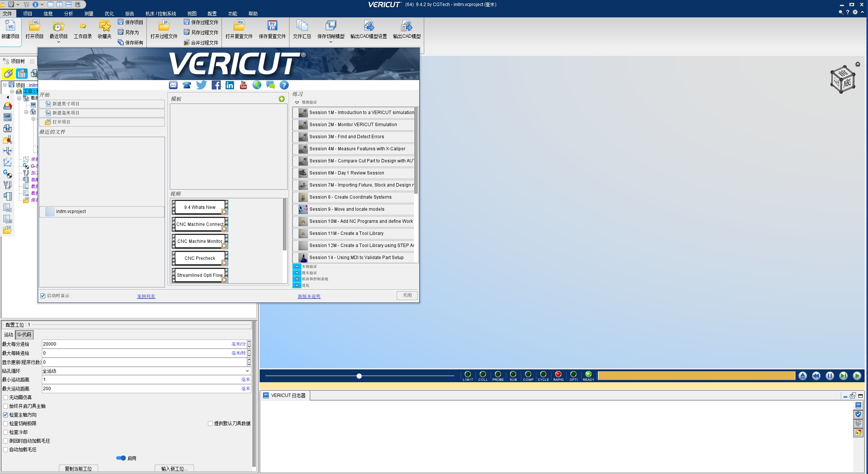Screen dimensions: 868x474
Task: Enable the no-animation simulation checkbox
Action: (x=6, y=397)
